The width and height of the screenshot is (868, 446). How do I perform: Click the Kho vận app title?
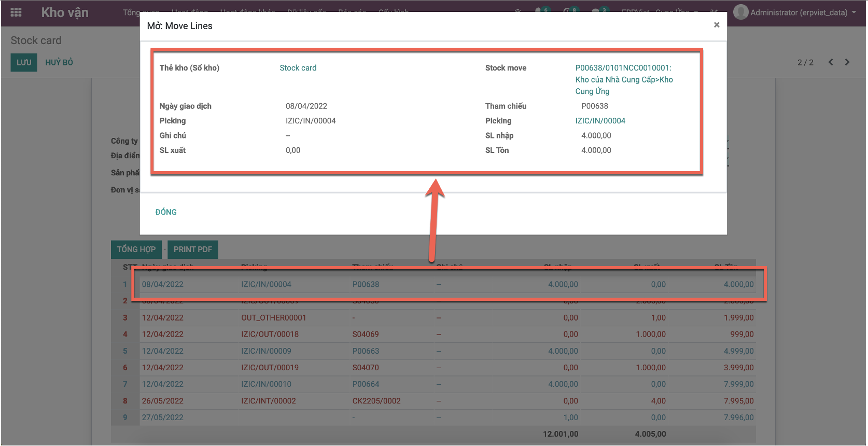point(65,12)
